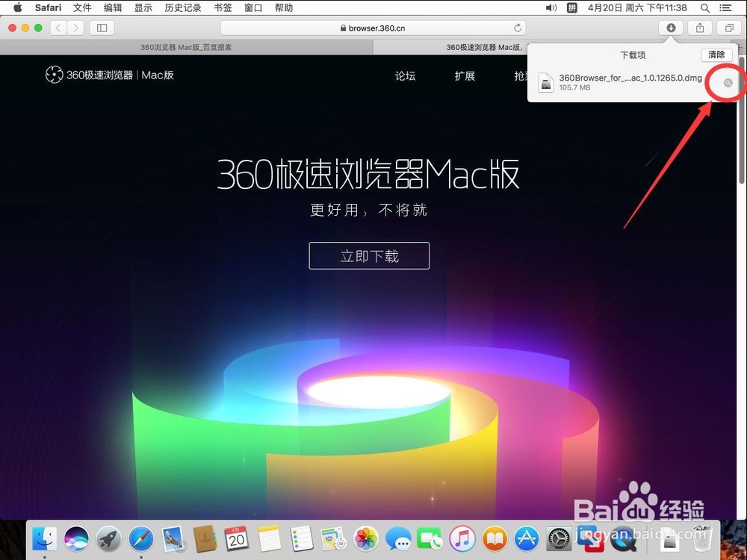Switch input method via 拼 icon
747x560 pixels.
point(571,7)
